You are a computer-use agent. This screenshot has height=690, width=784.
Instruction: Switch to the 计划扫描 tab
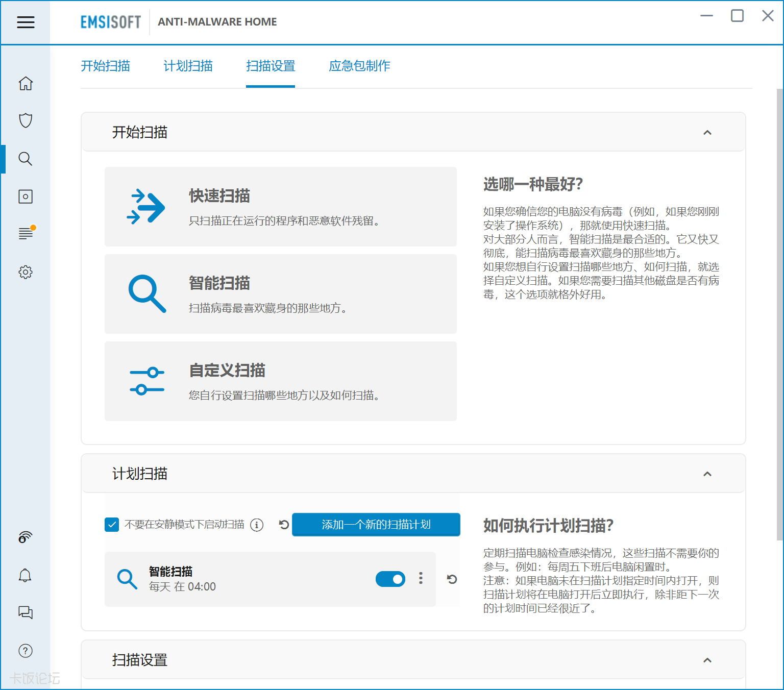click(188, 66)
